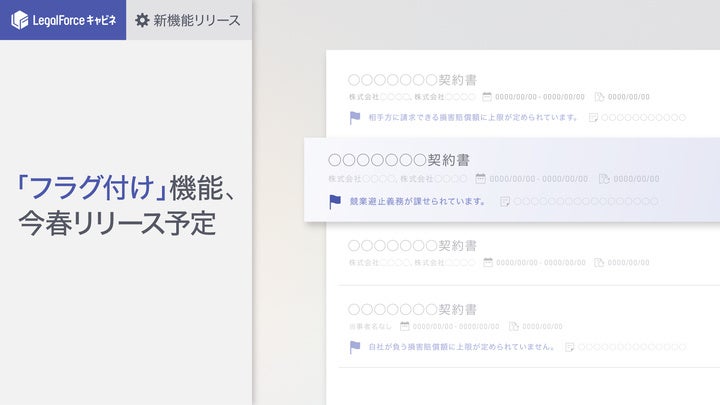Click the flag icon next to 自社が負う損害賠償額
The width and height of the screenshot is (720, 405).
click(x=355, y=347)
